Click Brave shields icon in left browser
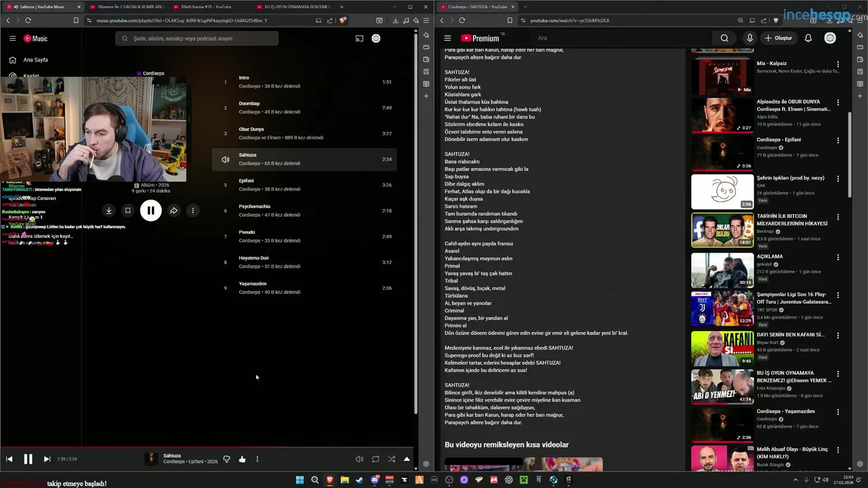The width and height of the screenshot is (868, 488). [343, 20]
